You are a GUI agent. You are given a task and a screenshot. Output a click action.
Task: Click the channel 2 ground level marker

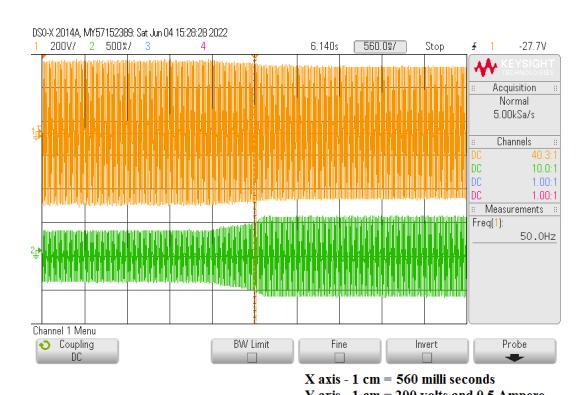click(36, 252)
